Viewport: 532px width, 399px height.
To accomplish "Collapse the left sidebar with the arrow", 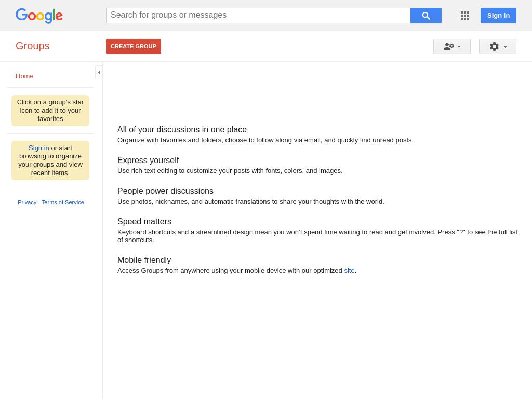I will click(99, 73).
